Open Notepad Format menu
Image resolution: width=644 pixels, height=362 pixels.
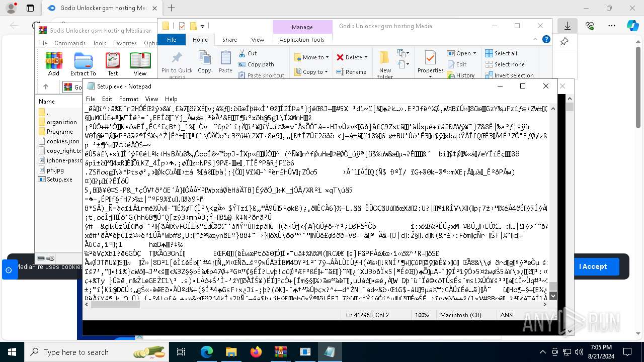tap(129, 99)
